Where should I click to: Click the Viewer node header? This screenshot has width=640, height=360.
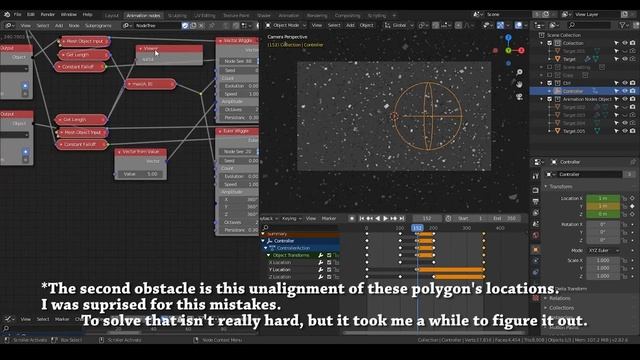click(x=169, y=49)
